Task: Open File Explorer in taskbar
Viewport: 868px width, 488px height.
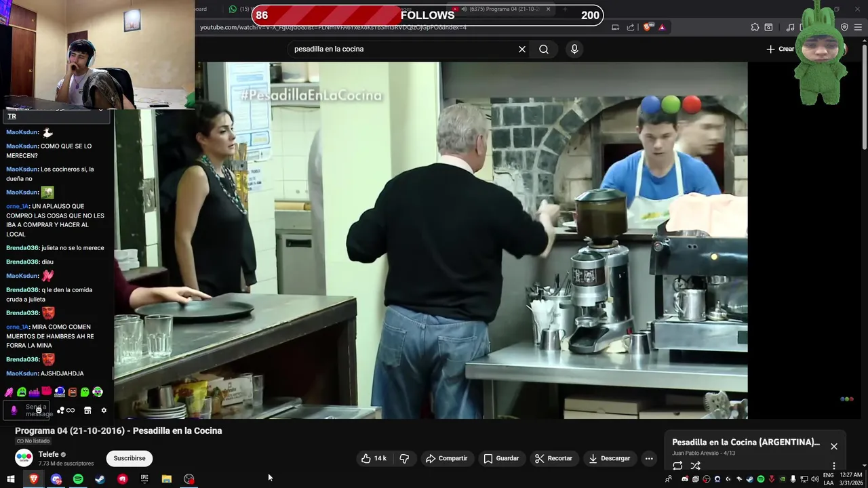Action: pyautogui.click(x=167, y=479)
